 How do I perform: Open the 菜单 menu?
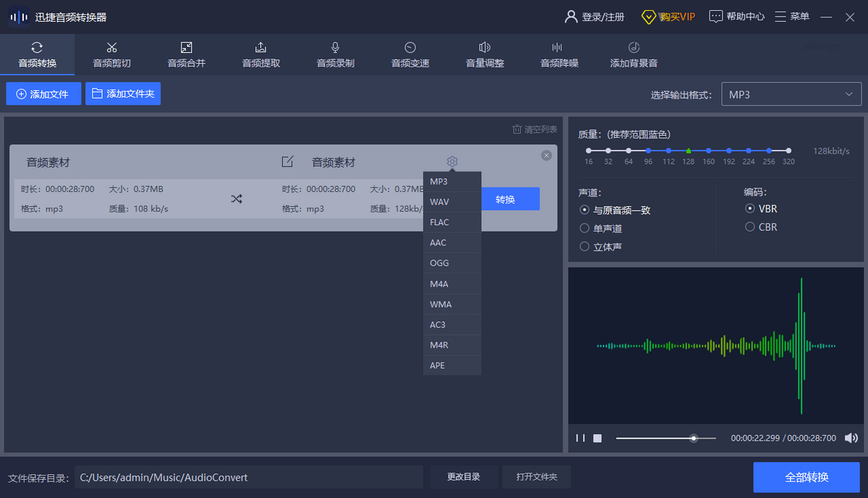coord(792,16)
